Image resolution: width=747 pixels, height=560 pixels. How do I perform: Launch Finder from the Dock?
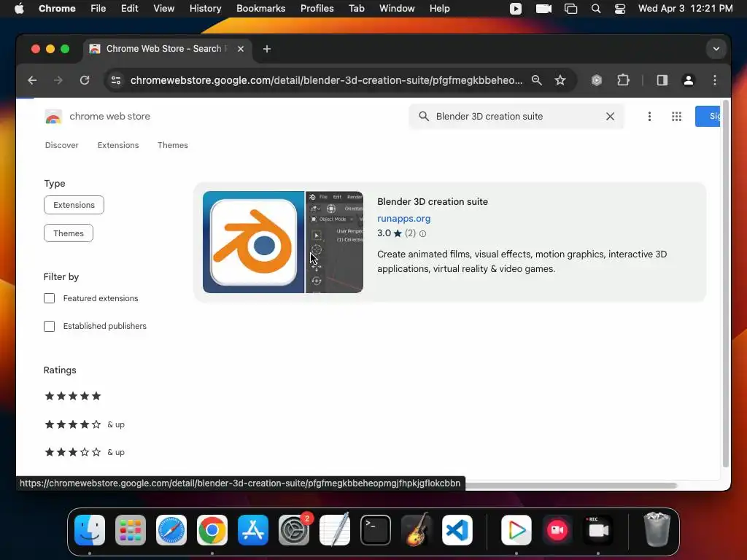click(x=90, y=530)
